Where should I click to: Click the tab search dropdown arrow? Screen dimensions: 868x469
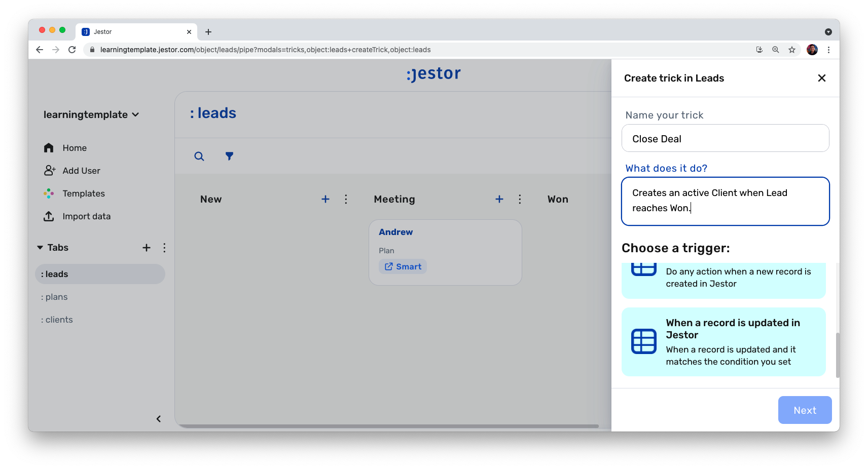[828, 32]
